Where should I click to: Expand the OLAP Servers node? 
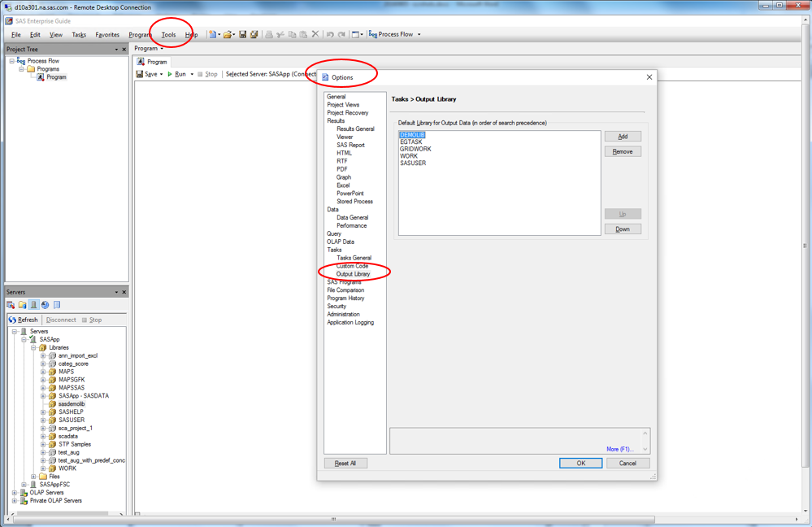point(15,492)
